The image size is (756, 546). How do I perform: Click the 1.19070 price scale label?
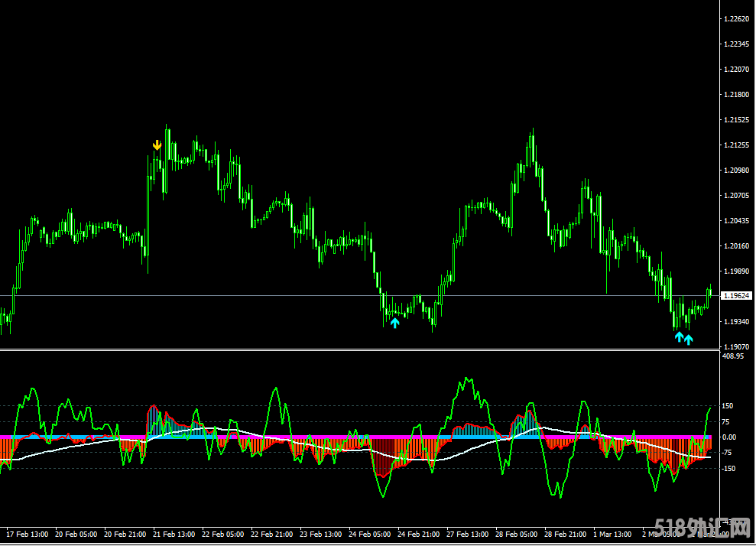tap(737, 347)
